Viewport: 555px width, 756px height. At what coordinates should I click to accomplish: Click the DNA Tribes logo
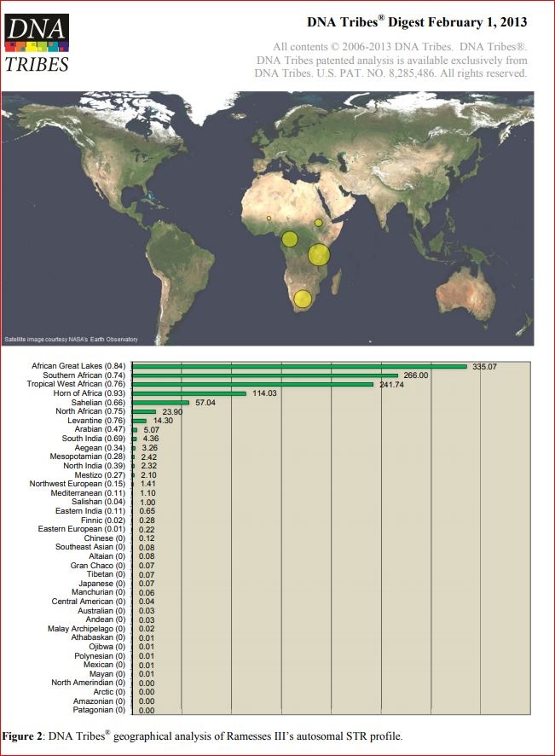click(37, 43)
